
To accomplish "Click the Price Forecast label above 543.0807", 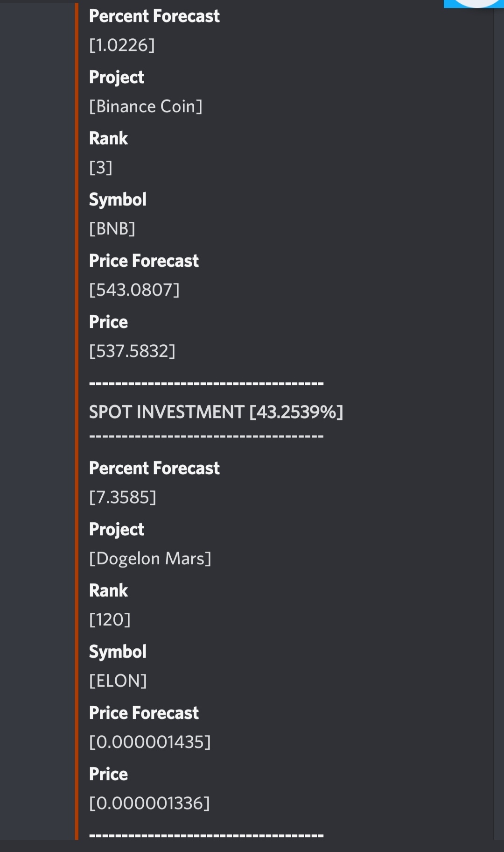I will click(x=144, y=261).
